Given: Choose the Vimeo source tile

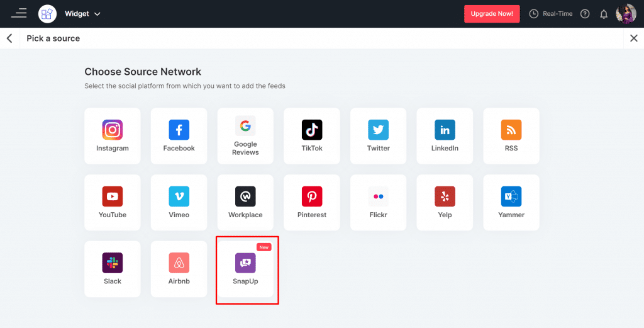Looking at the screenshot, I should 179,202.
